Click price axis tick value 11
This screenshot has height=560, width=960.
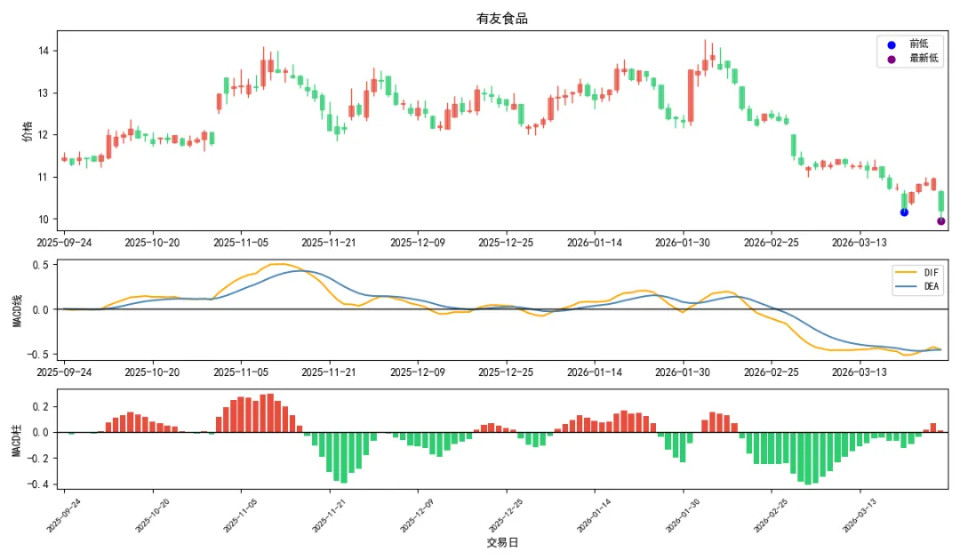coord(44,177)
